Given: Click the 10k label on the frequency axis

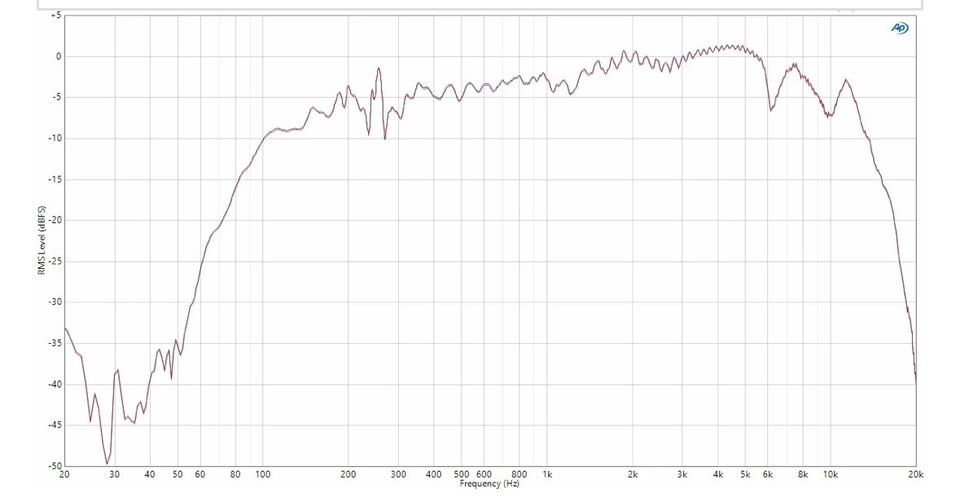Looking at the screenshot, I should click(830, 475).
